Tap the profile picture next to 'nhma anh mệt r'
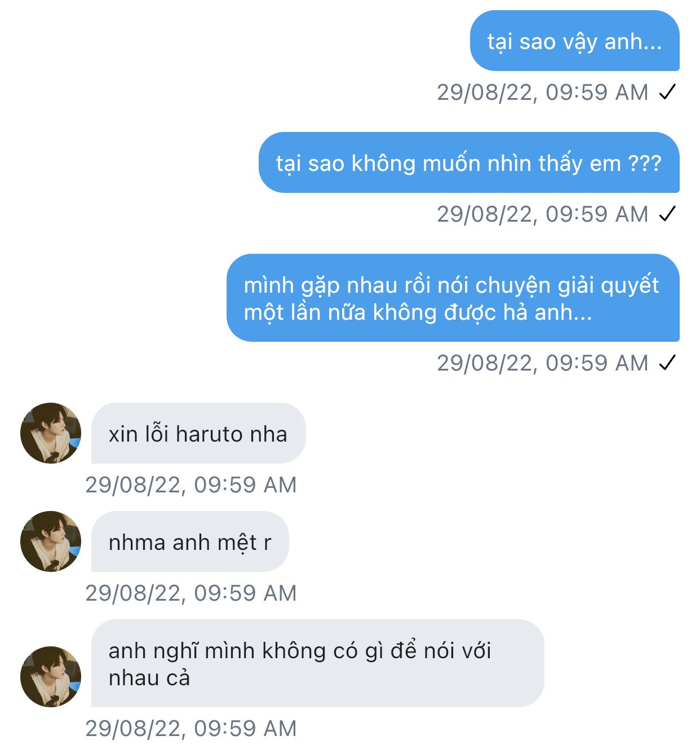 pyautogui.click(x=51, y=541)
